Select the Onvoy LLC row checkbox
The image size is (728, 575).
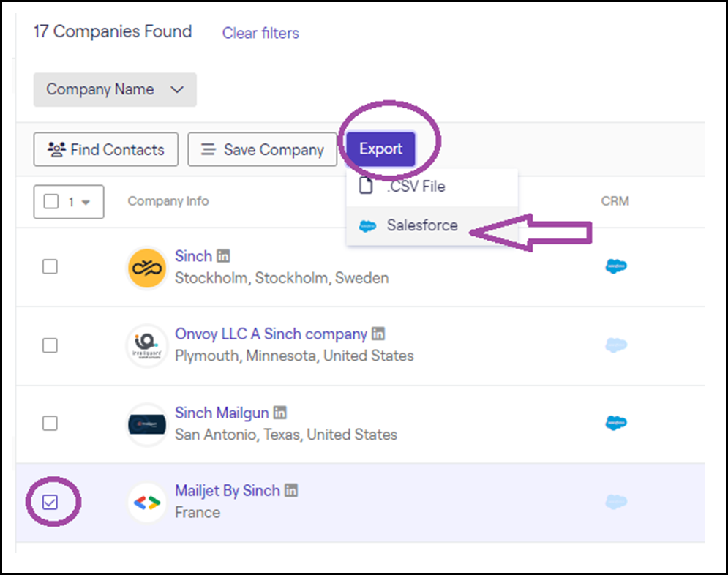tap(50, 345)
